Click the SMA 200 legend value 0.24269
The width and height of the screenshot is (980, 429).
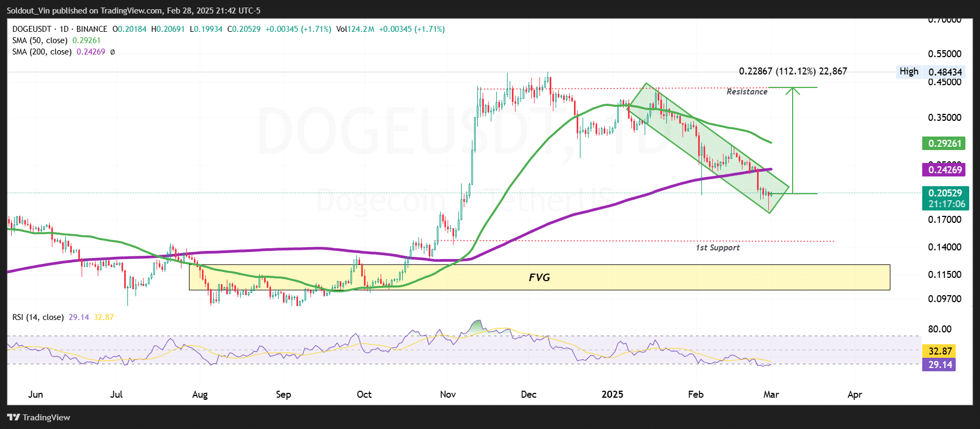click(91, 52)
